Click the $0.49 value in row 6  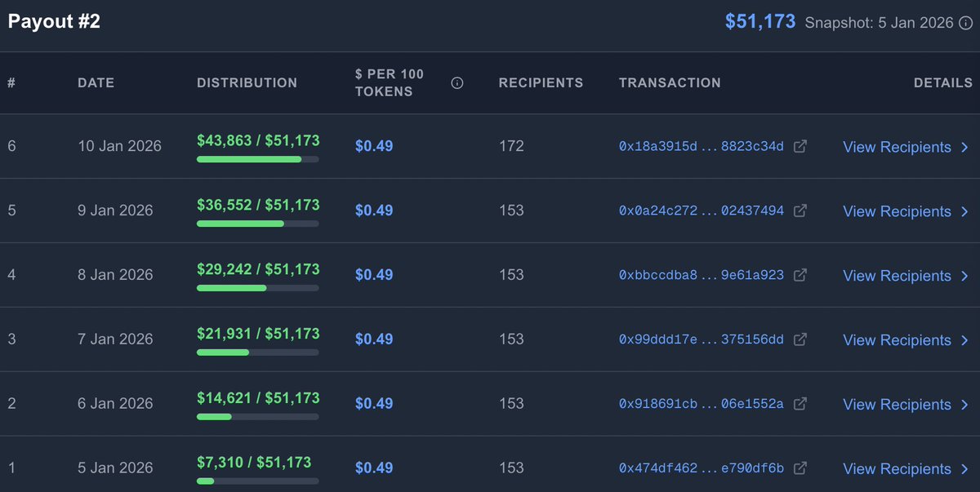(374, 146)
